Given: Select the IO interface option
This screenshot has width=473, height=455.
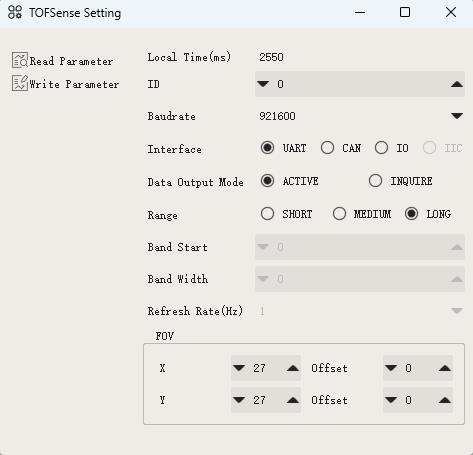Looking at the screenshot, I should (381, 148).
